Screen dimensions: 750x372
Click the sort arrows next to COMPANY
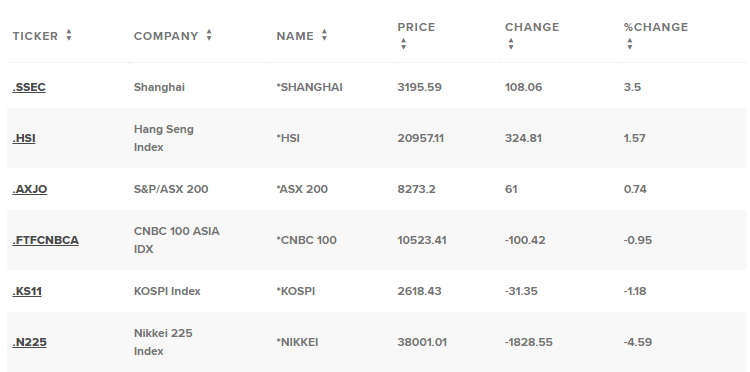coord(209,35)
